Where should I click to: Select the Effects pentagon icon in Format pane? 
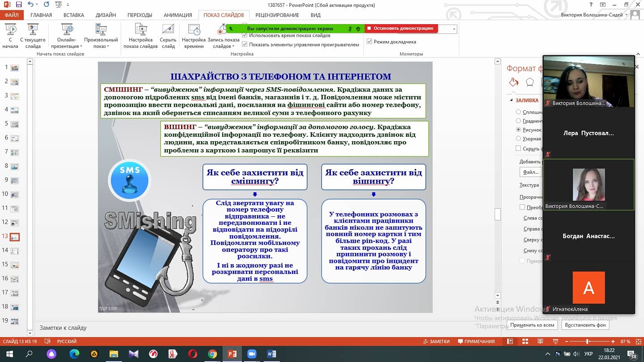point(530,82)
